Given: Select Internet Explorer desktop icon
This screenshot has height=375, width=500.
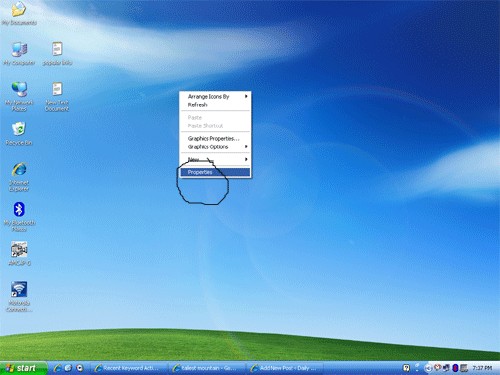Looking at the screenshot, I should tap(19, 177).
